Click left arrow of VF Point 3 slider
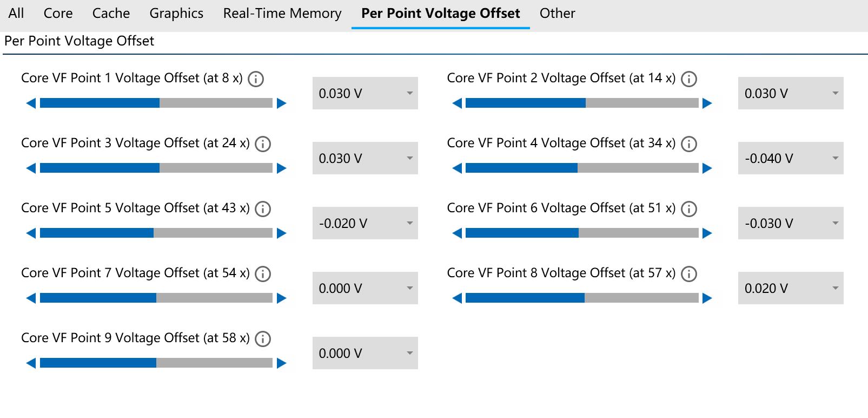Screen dimensions: 868x418 coord(31,168)
